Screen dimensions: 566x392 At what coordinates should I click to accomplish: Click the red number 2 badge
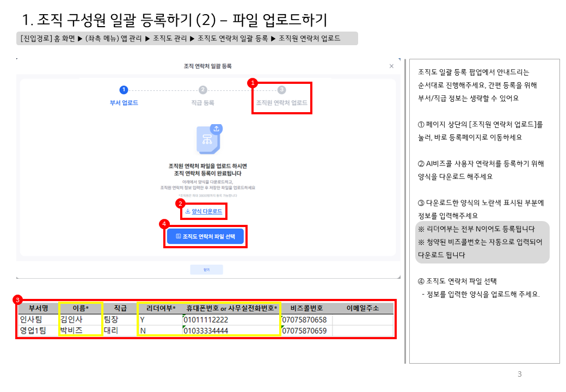pos(180,203)
